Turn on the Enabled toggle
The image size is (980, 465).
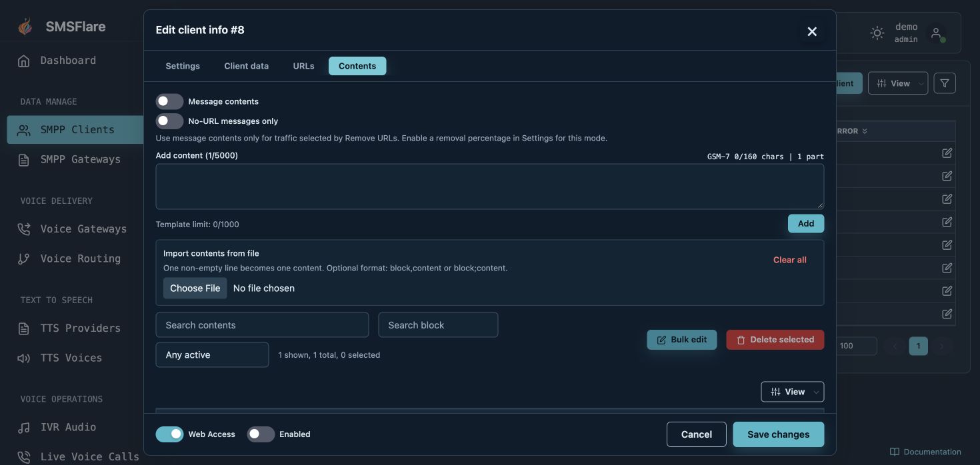click(261, 434)
